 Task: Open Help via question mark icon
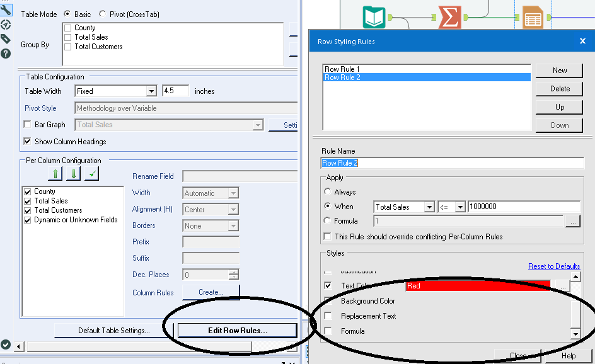[5, 55]
